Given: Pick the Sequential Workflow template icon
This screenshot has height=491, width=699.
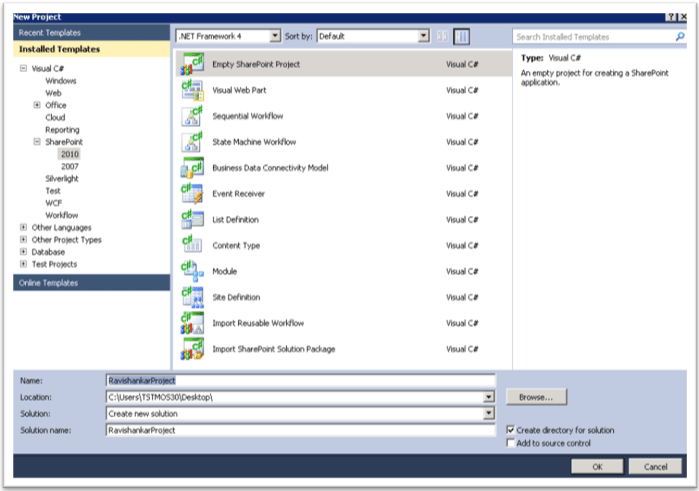Looking at the screenshot, I should 192,116.
